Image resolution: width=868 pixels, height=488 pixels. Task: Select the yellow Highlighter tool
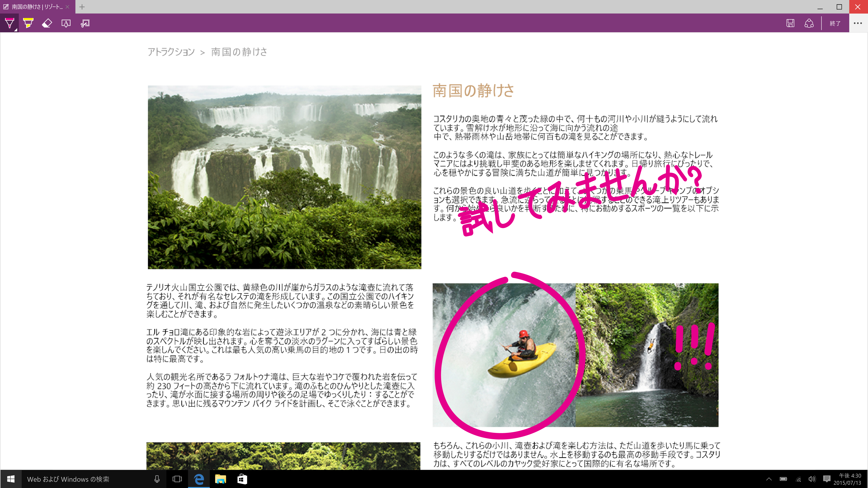(x=28, y=23)
